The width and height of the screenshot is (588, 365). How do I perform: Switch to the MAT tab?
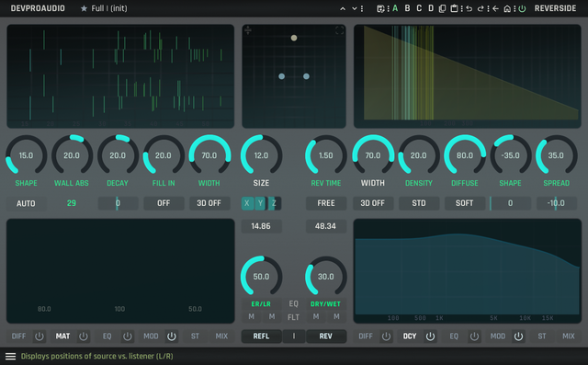click(x=62, y=336)
